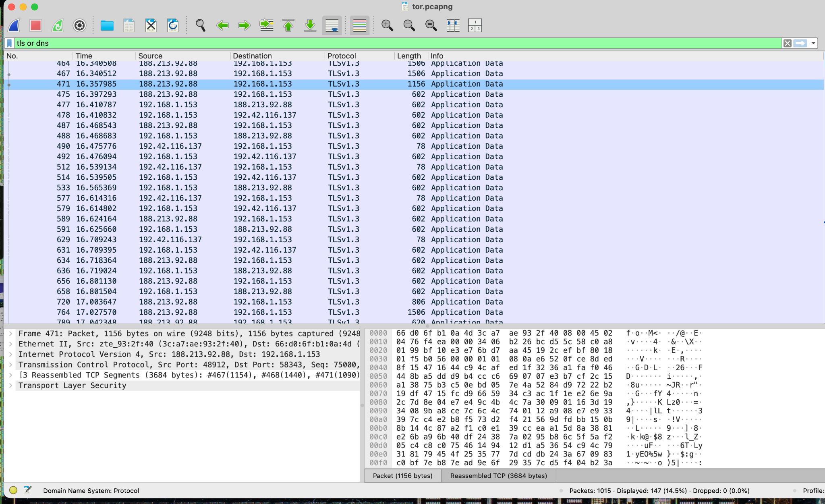Stop capturing packets with the red square
This screenshot has width=825, height=504.
[36, 25]
